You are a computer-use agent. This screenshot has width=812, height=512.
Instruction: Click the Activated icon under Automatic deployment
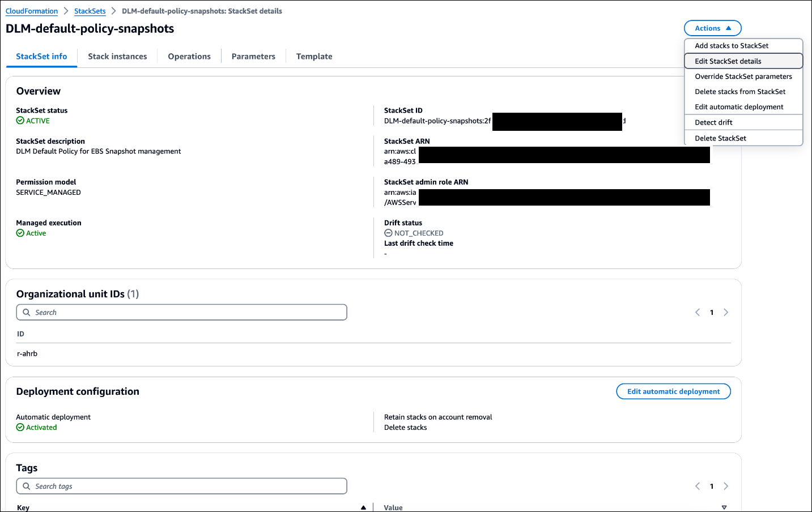pyautogui.click(x=20, y=427)
